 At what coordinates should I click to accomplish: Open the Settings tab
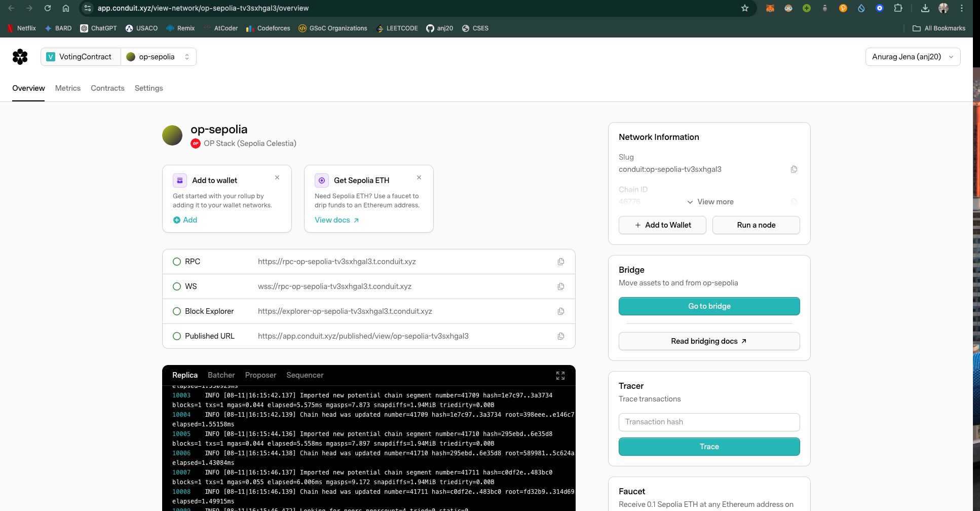pyautogui.click(x=149, y=88)
